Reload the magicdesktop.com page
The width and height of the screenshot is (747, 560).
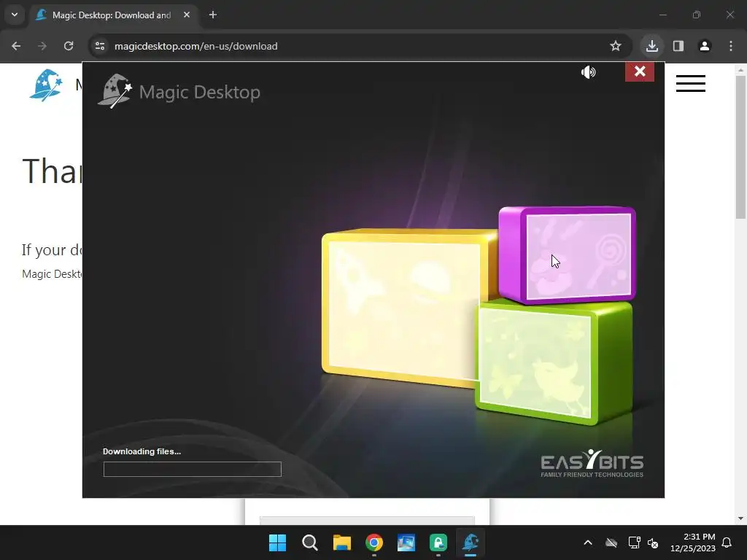click(69, 46)
